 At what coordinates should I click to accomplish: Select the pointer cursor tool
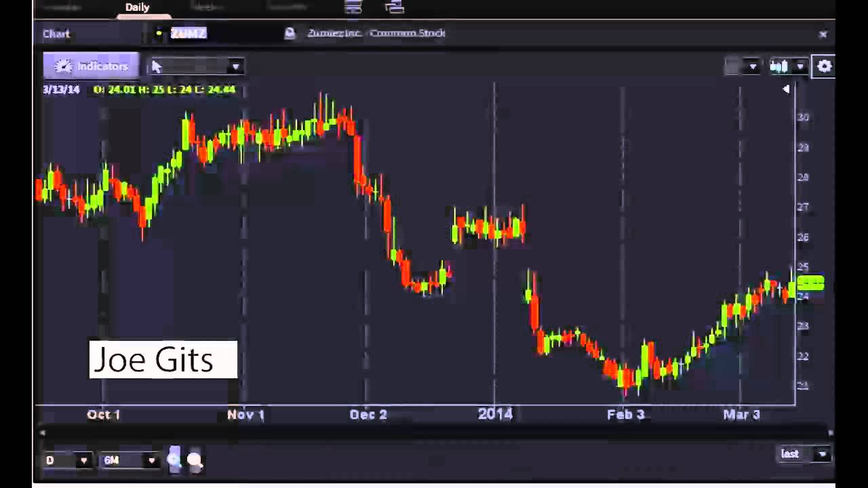coord(157,66)
